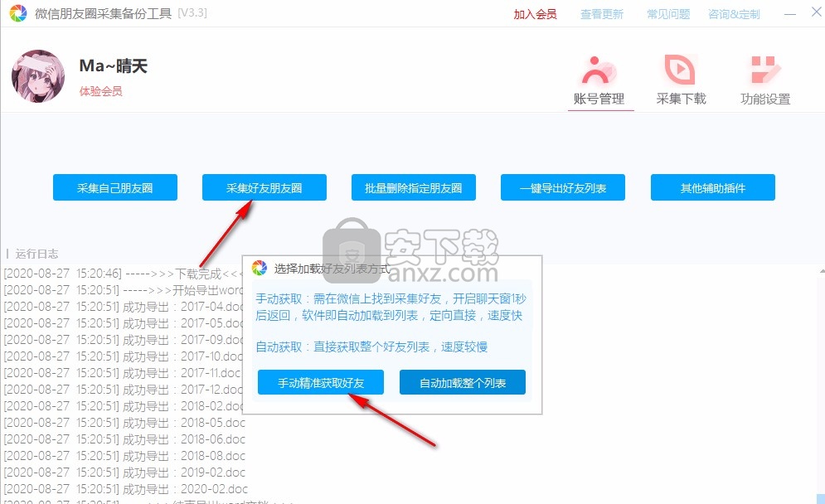Open the 其他辅助插件 plugins button
This screenshot has height=504, width=825.
(713, 187)
